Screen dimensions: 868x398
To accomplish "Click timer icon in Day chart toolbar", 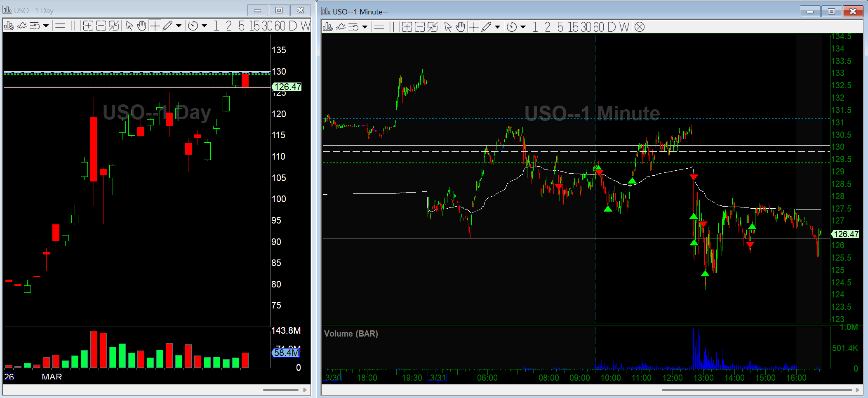I will [193, 26].
